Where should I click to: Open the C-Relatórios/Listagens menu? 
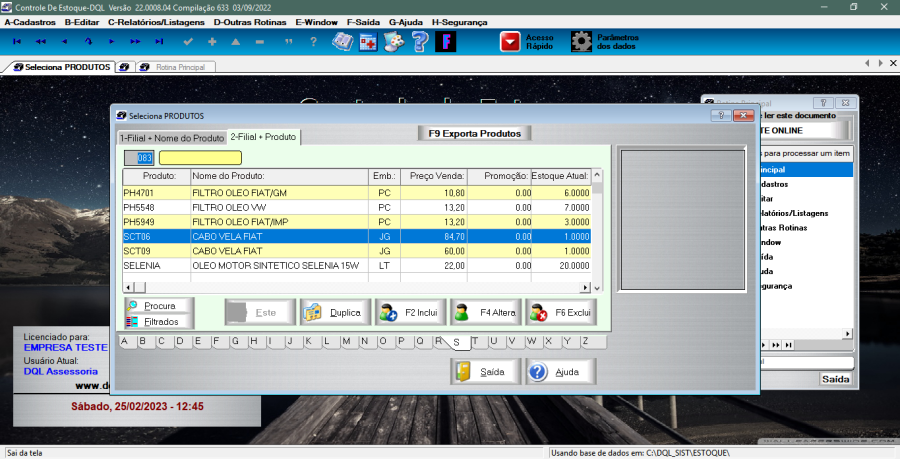coord(157,21)
